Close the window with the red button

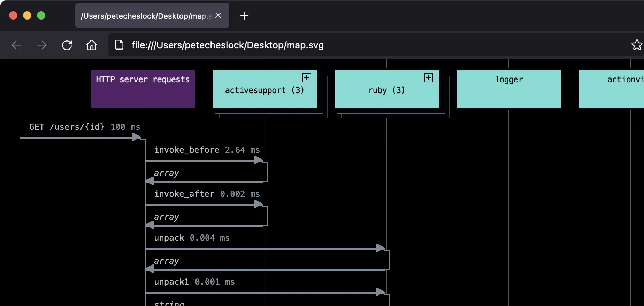(x=13, y=15)
